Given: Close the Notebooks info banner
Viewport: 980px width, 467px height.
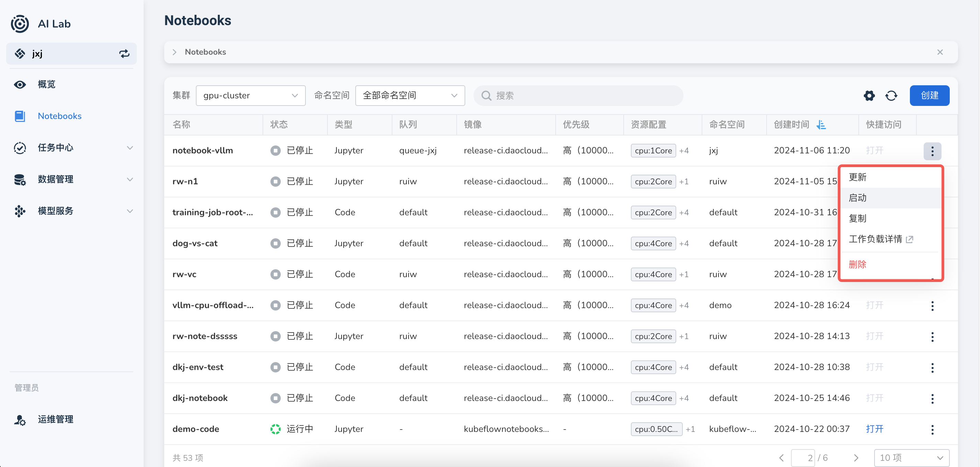Looking at the screenshot, I should pos(940,52).
